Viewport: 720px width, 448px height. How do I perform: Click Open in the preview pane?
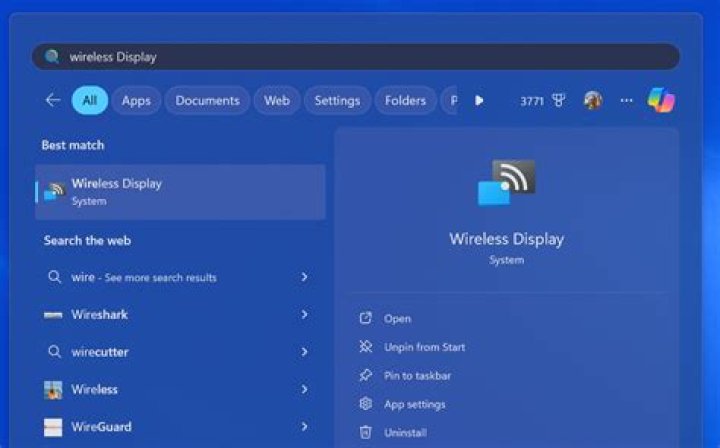pyautogui.click(x=397, y=319)
